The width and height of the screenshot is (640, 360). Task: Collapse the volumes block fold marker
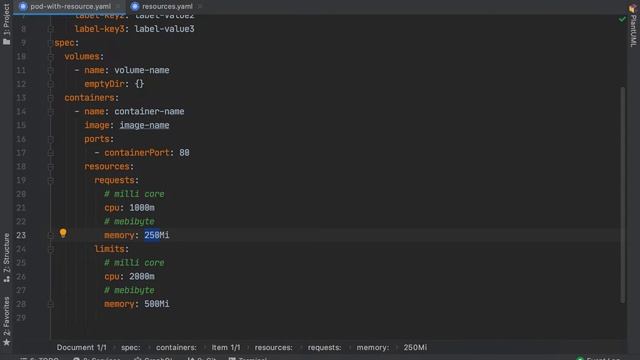click(x=51, y=56)
